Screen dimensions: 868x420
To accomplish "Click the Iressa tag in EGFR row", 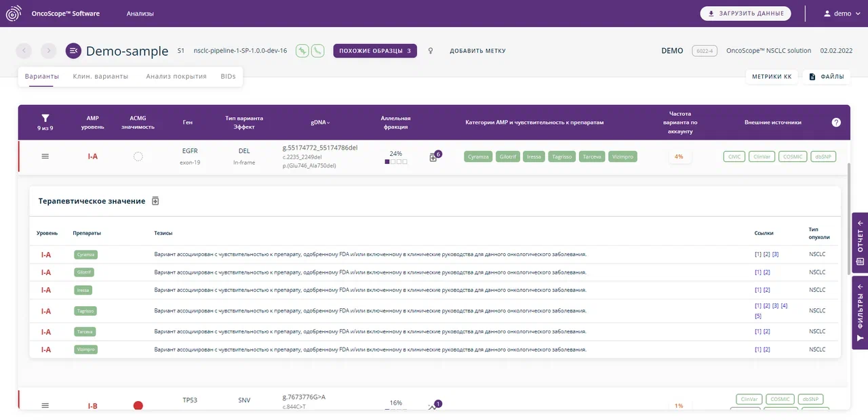I will (534, 156).
